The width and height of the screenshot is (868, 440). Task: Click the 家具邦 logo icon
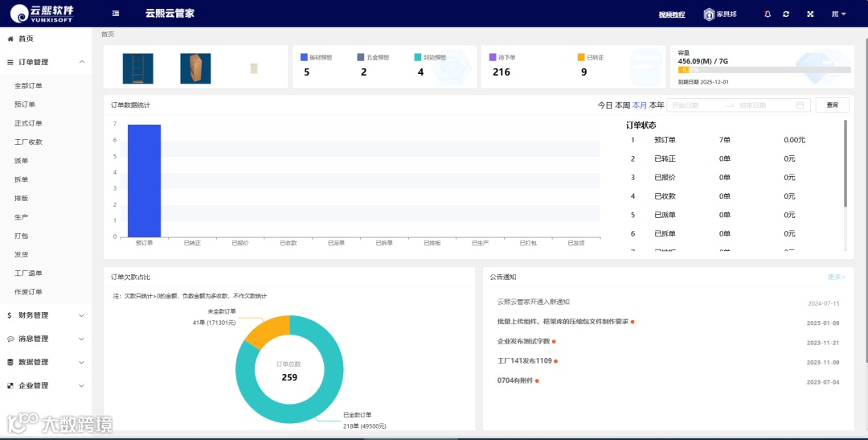pyautogui.click(x=709, y=14)
